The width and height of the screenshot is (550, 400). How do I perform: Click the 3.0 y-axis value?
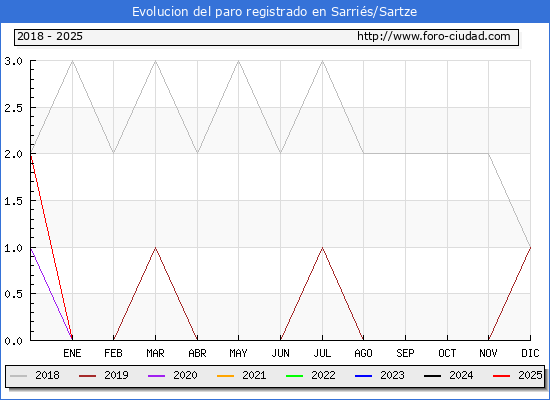[13, 61]
